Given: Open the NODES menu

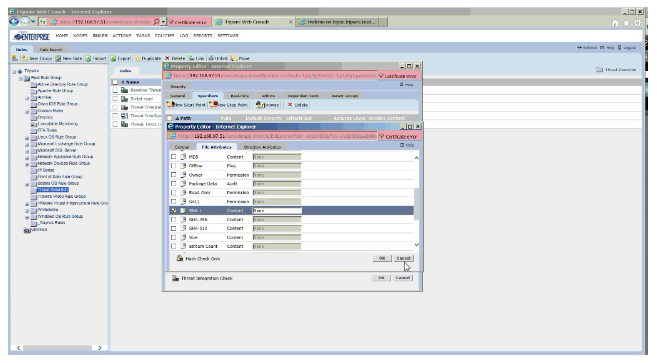Looking at the screenshot, I should 80,36.
